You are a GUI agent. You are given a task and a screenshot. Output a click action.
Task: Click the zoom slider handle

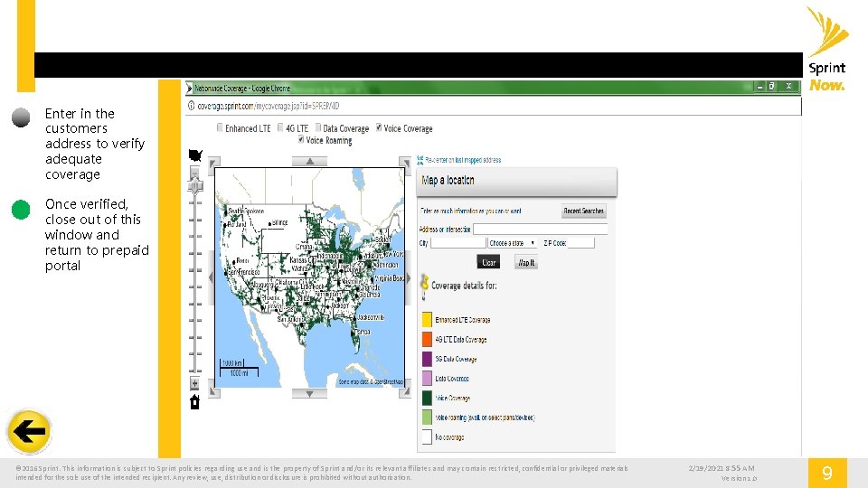click(x=195, y=186)
